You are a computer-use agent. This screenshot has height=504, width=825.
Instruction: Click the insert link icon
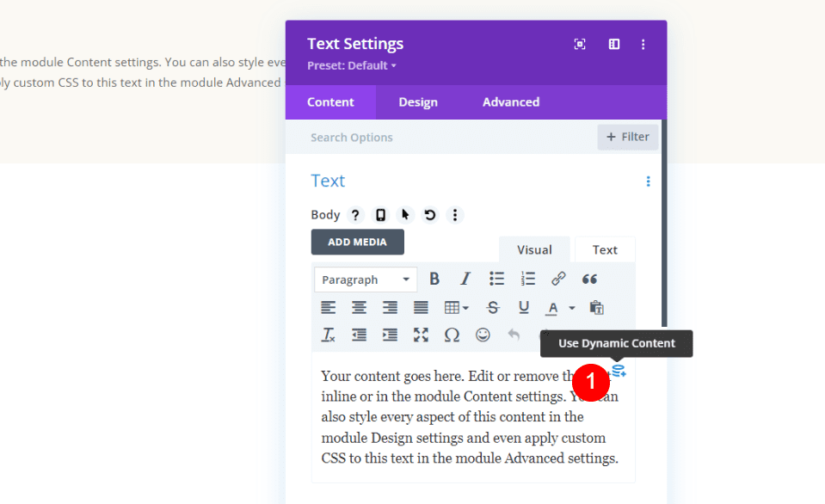point(558,279)
